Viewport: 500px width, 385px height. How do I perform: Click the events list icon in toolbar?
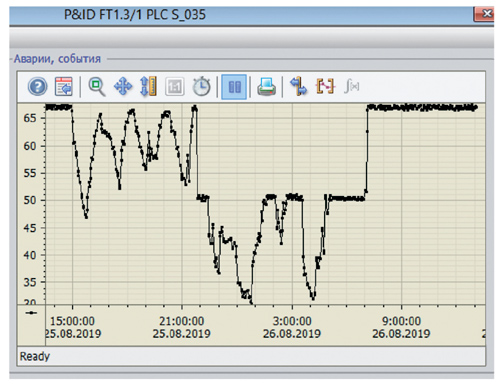click(x=63, y=86)
